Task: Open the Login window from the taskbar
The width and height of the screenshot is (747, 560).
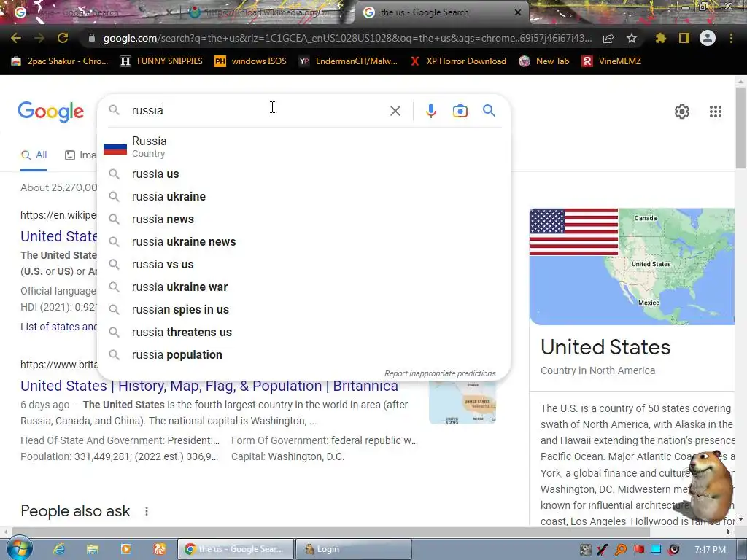Action: 354,549
